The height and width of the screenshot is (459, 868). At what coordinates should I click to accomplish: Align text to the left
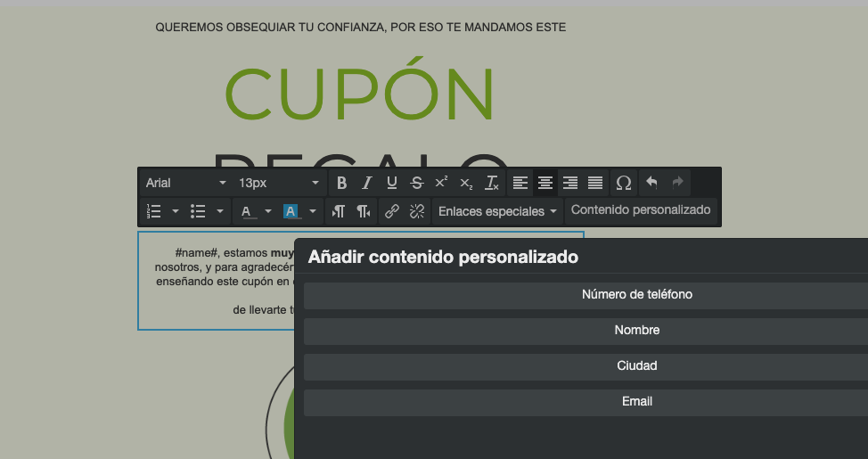coord(520,183)
